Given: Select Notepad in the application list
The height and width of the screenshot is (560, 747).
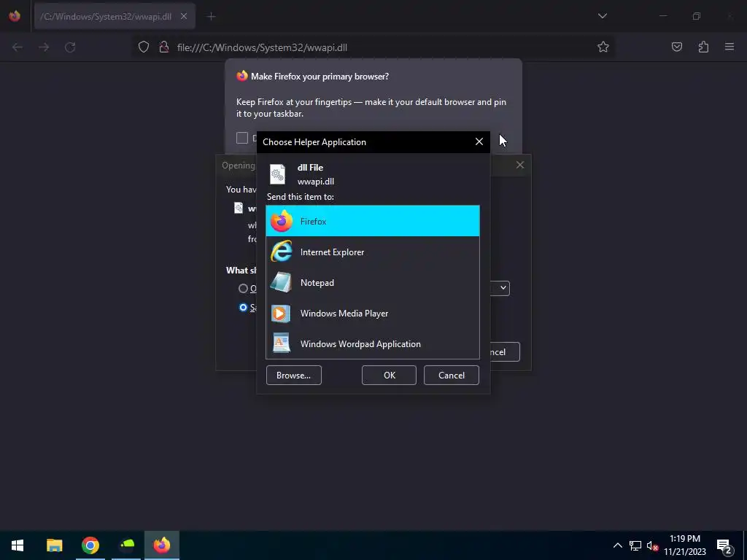Looking at the screenshot, I should 373,282.
